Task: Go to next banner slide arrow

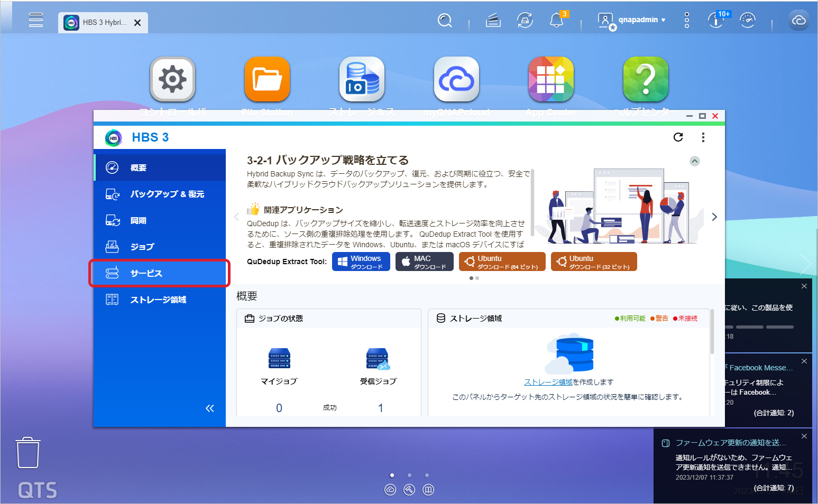Action: tap(714, 217)
